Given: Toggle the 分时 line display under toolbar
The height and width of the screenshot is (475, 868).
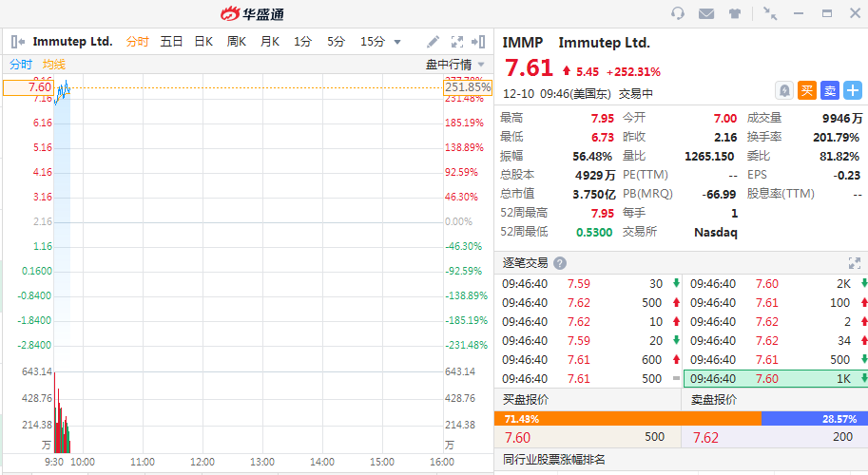Looking at the screenshot, I should tap(21, 64).
